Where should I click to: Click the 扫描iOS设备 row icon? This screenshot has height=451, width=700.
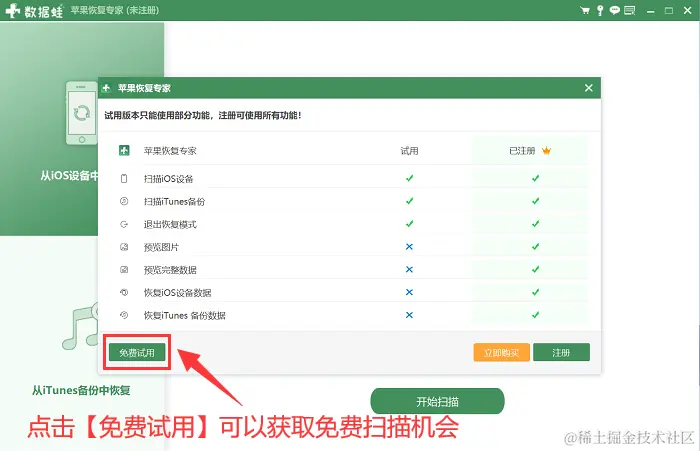pos(124,179)
